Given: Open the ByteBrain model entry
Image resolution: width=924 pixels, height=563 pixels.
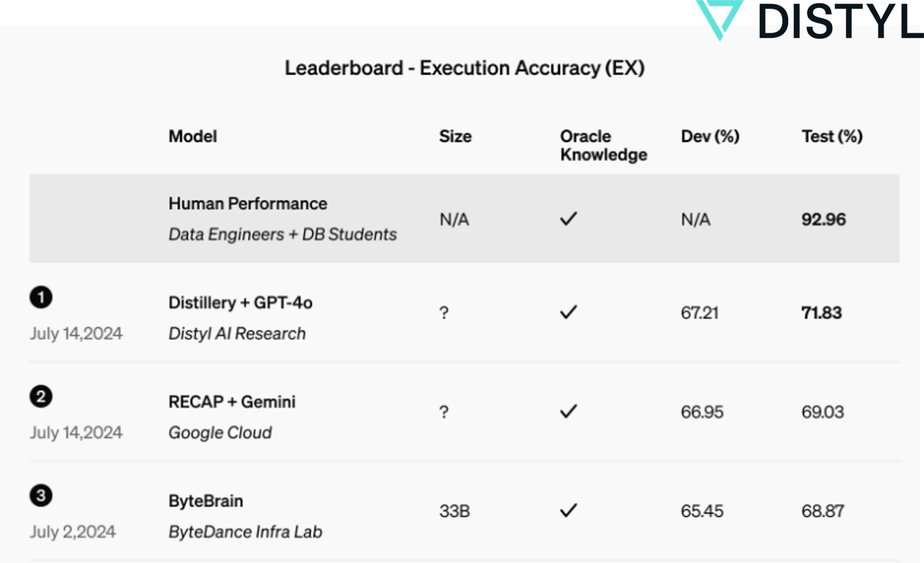Looking at the screenshot, I should [x=206, y=501].
